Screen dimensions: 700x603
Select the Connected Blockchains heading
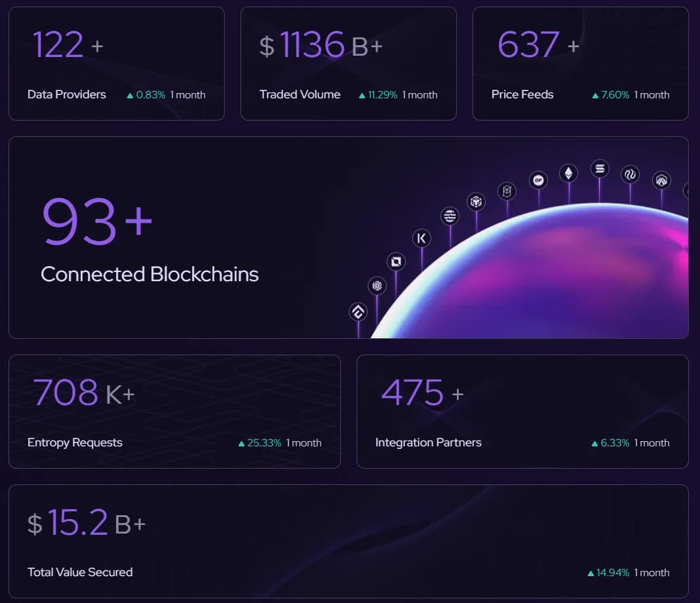click(x=149, y=274)
